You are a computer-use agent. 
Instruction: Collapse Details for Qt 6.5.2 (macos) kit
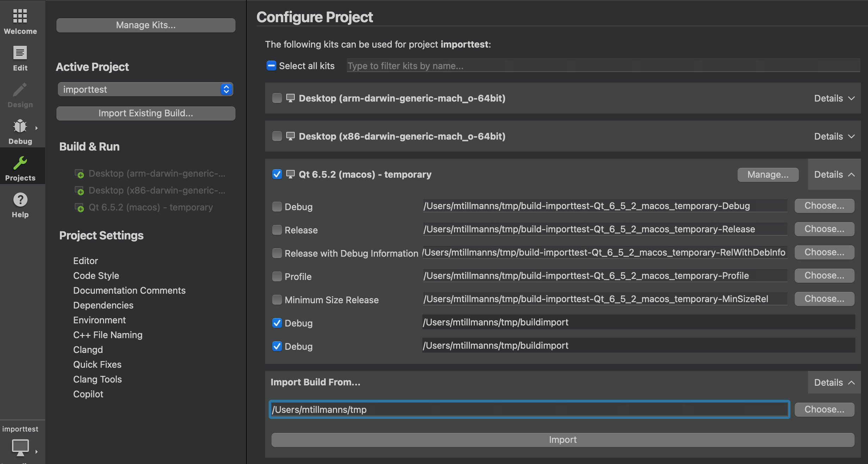click(x=834, y=174)
